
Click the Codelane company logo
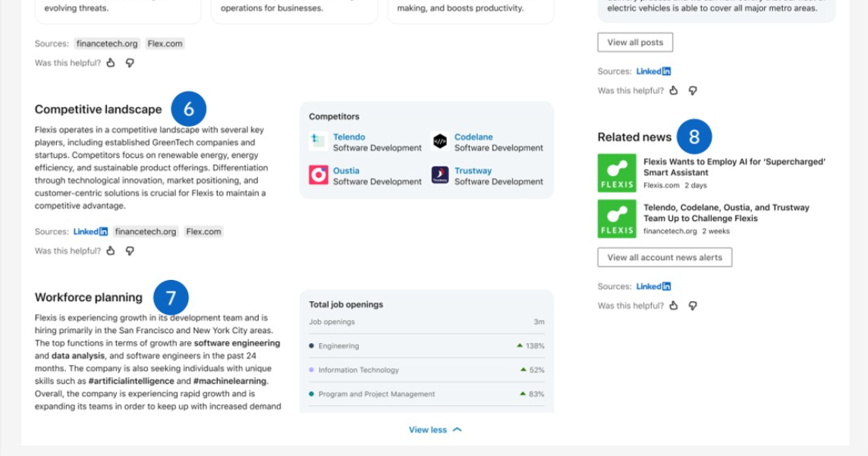[440, 141]
